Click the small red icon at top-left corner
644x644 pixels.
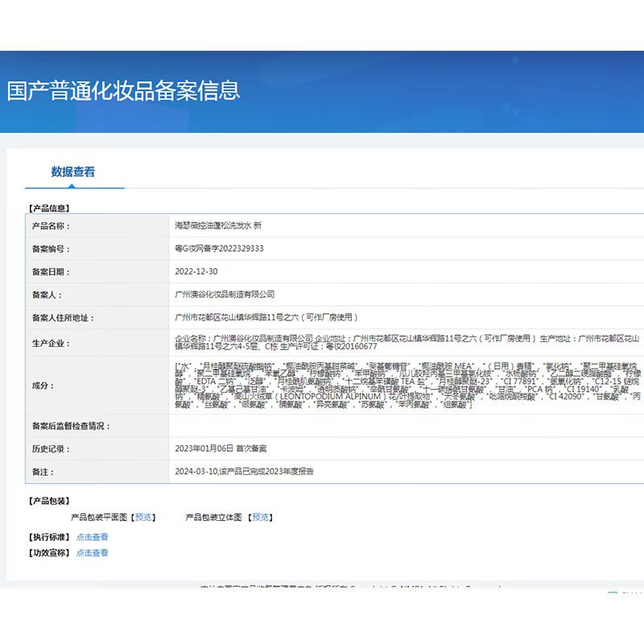[11, 11]
